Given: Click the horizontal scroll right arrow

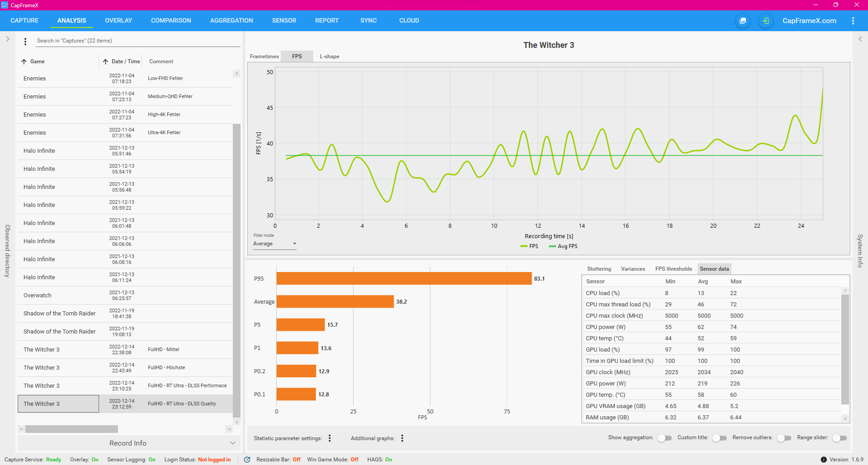Looking at the screenshot, I should coord(229,429).
